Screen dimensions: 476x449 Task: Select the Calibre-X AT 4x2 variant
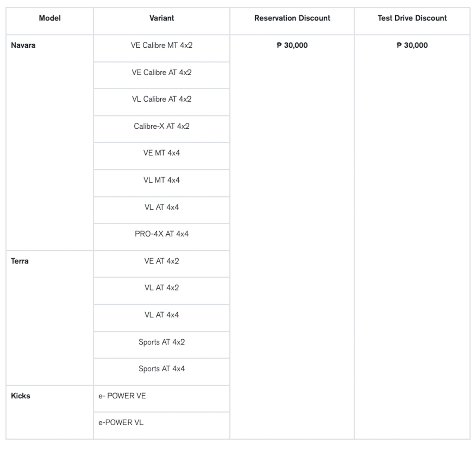[x=161, y=126]
